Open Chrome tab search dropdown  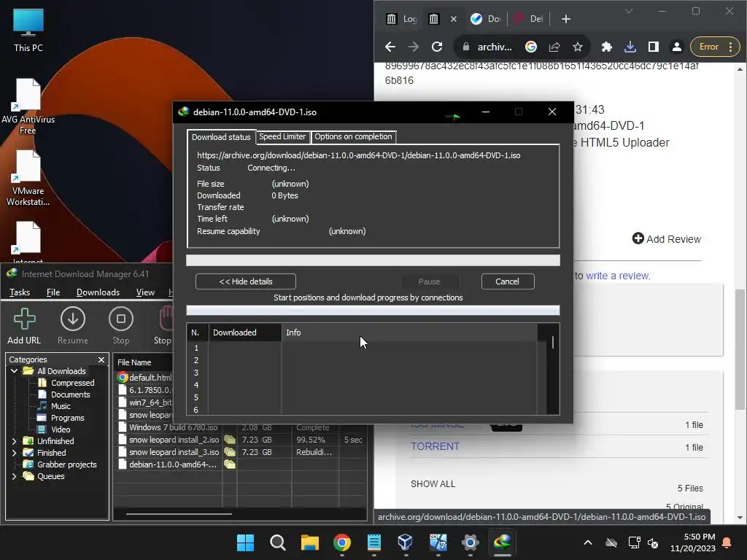(x=629, y=11)
